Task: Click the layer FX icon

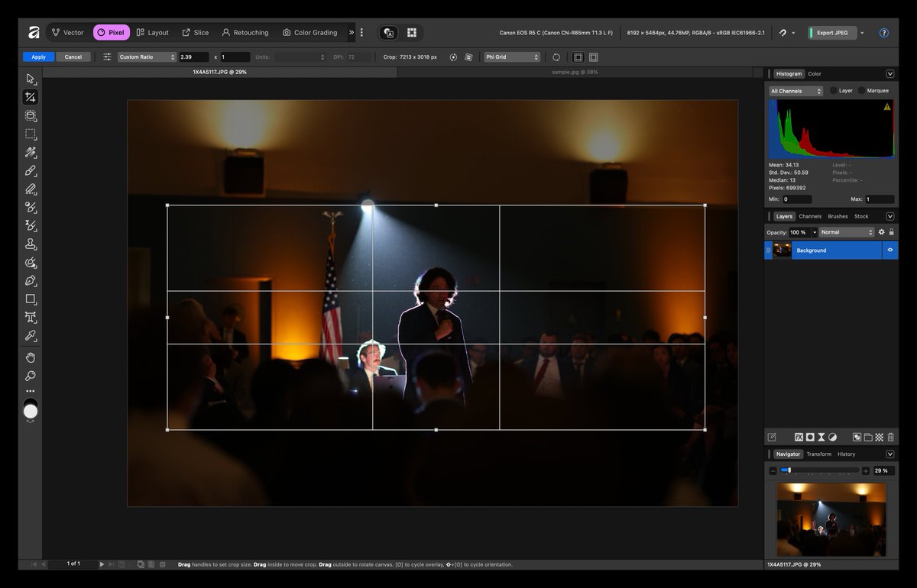Action: point(799,438)
